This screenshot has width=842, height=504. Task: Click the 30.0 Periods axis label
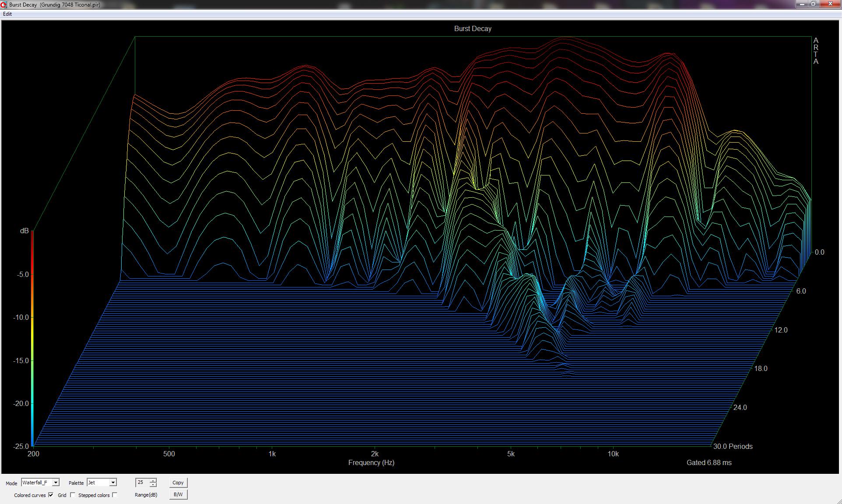[x=733, y=447]
